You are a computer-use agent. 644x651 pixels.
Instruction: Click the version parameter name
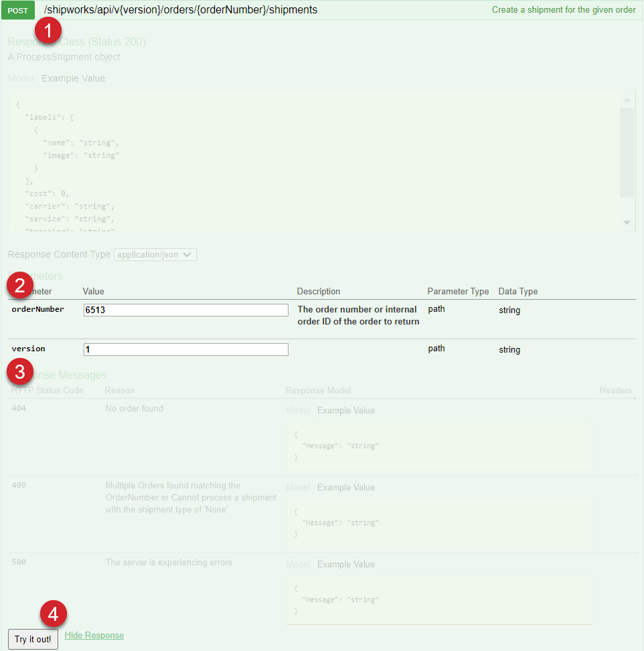pyautogui.click(x=28, y=349)
